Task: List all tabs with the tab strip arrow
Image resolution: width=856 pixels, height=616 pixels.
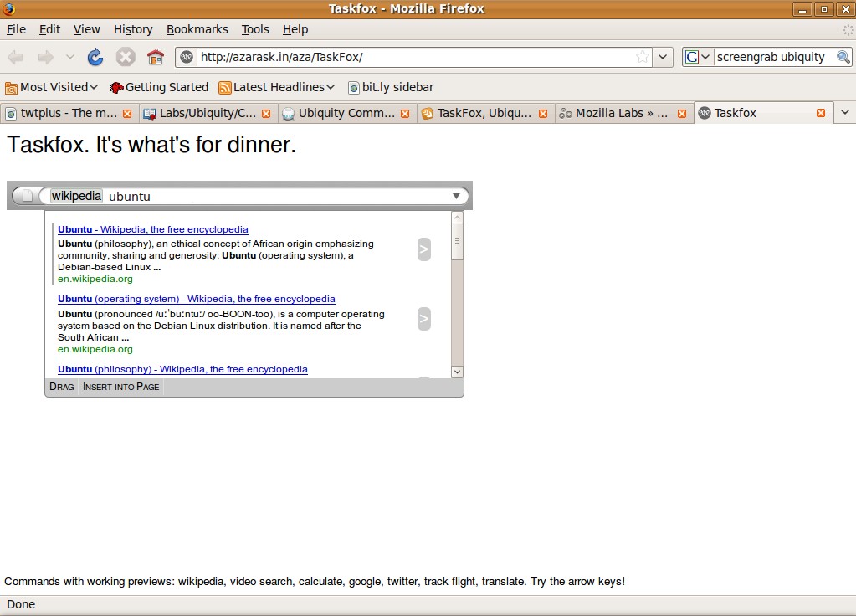Action: coord(845,112)
